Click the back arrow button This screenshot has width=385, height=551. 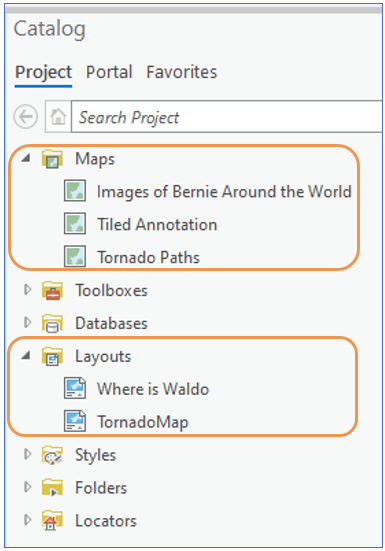26,117
